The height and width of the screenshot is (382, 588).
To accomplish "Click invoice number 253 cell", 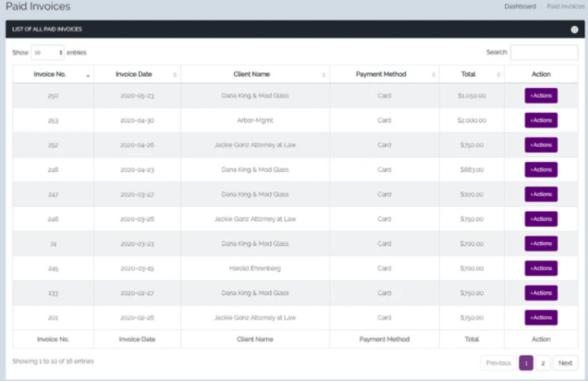I will point(54,120).
